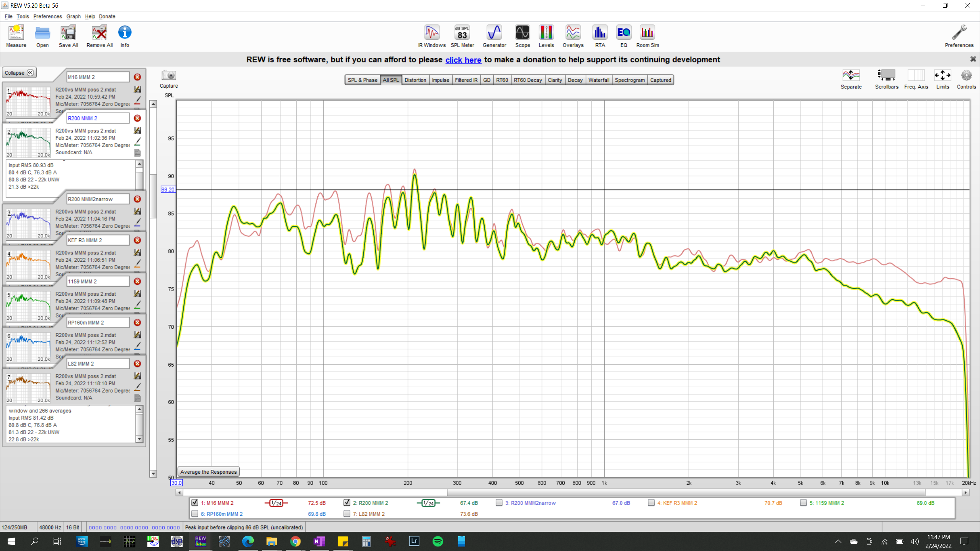The image size is (980, 551).
Task: Open Spotify from the taskbar
Action: pos(438,541)
